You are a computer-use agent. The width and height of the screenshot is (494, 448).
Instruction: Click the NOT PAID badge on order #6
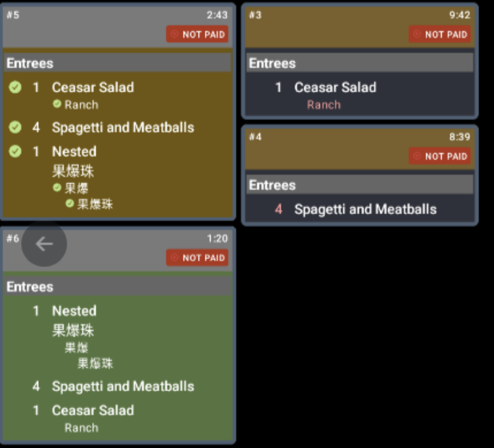[197, 257]
